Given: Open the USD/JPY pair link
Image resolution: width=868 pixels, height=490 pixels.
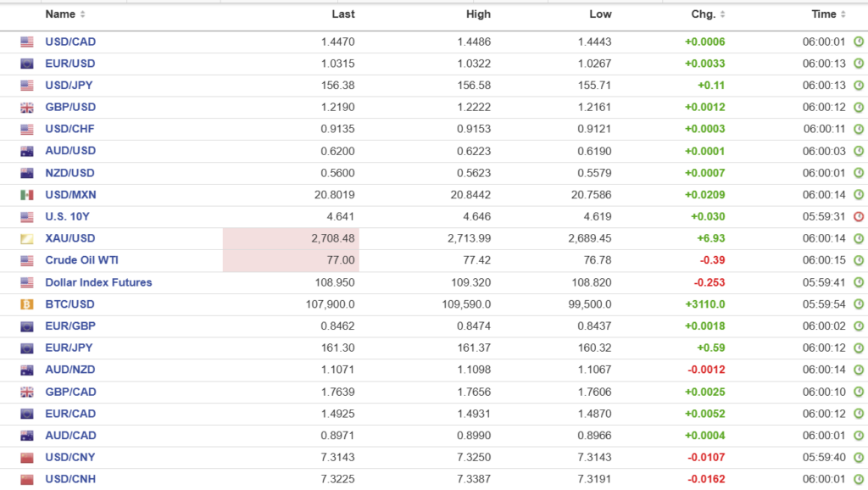Looking at the screenshot, I should click(70, 86).
